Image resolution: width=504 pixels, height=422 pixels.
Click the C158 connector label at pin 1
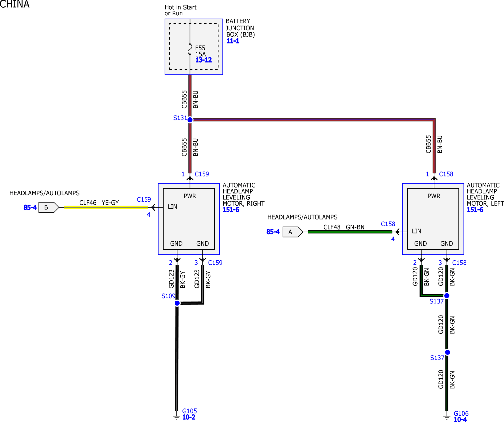446,174
